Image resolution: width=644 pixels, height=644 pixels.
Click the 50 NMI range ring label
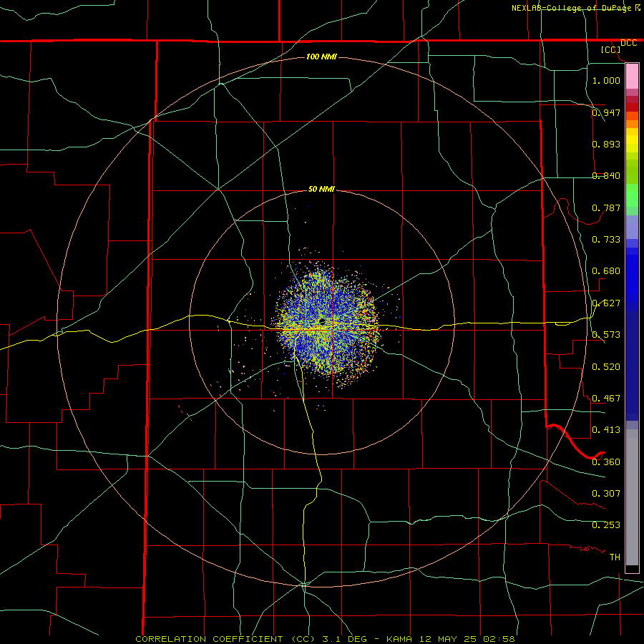click(x=321, y=189)
